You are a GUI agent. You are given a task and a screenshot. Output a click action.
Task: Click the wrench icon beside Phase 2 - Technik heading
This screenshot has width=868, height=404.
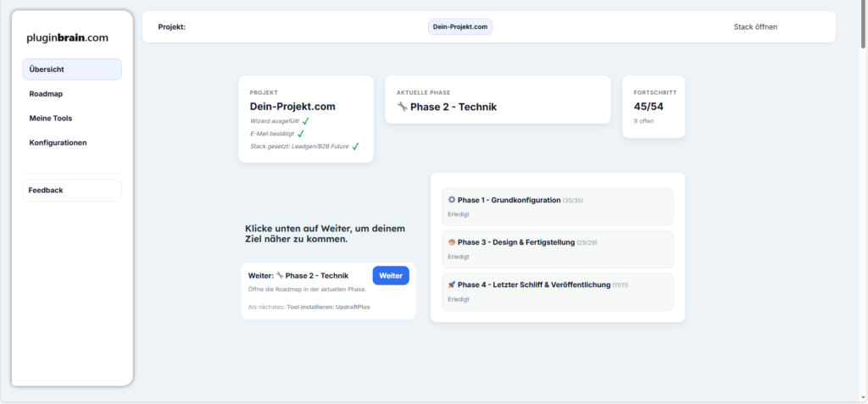[x=402, y=107]
